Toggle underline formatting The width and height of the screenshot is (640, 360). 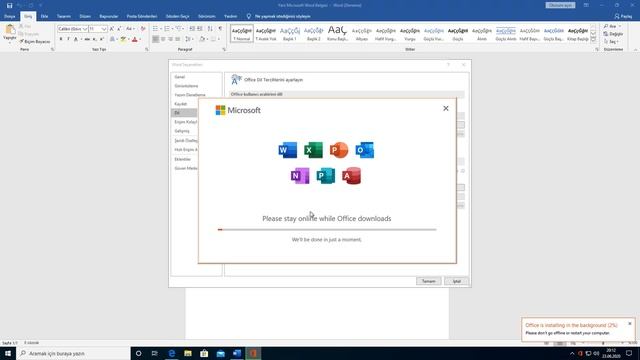point(76,39)
